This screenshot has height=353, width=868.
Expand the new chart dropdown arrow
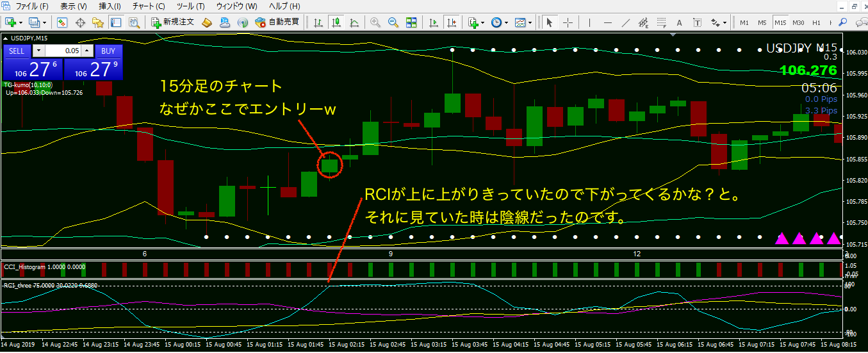click(22, 22)
